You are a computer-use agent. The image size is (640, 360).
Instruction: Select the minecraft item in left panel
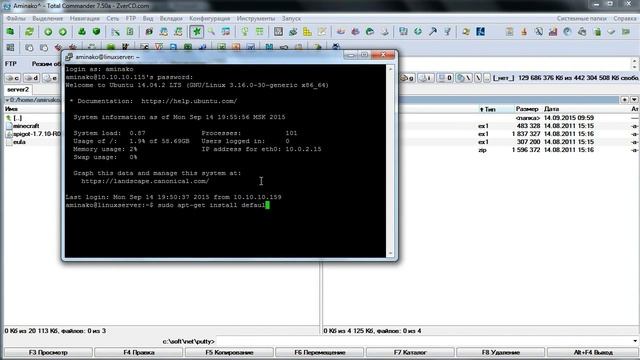pyautogui.click(x=26, y=126)
